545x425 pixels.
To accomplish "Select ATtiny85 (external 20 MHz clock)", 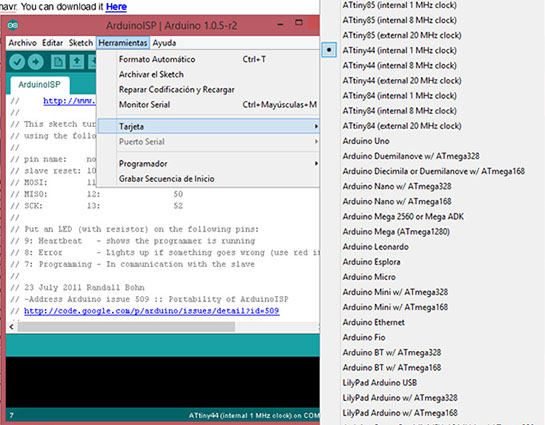I will (402, 35).
